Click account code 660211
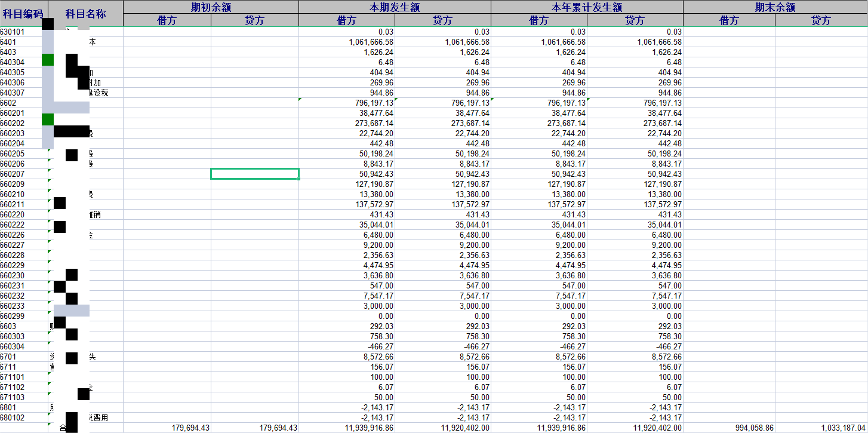Screen dimensions: 868x433 tap(13, 204)
